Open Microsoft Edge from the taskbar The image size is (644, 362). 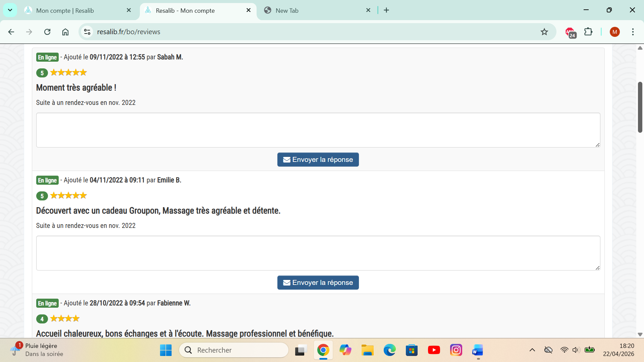coord(389,350)
